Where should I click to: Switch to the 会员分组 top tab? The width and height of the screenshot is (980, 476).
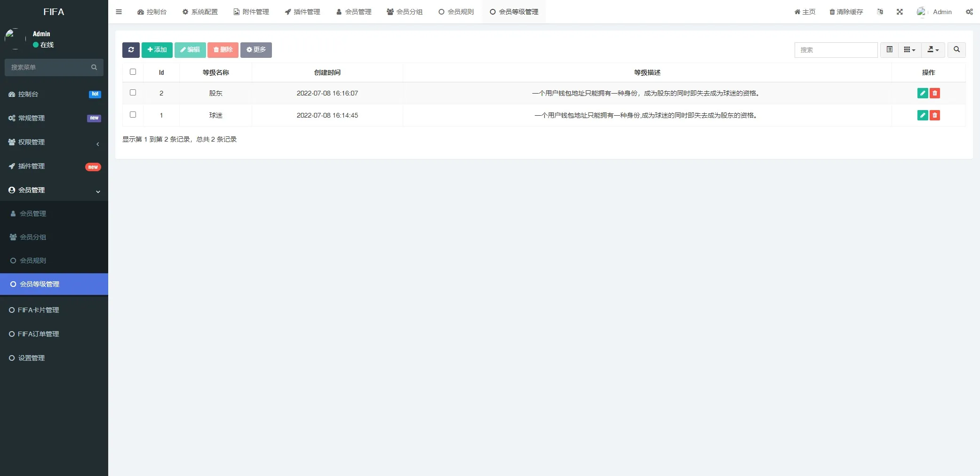[405, 12]
